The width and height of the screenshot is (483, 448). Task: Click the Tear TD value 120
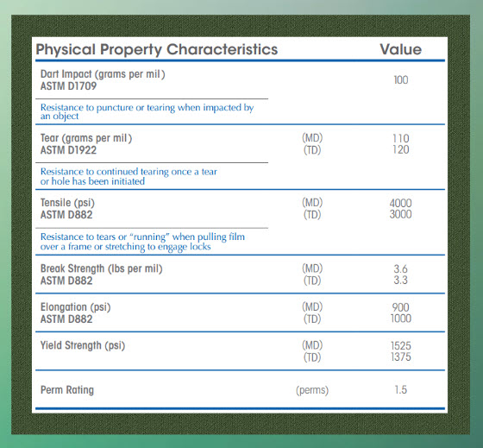401,149
